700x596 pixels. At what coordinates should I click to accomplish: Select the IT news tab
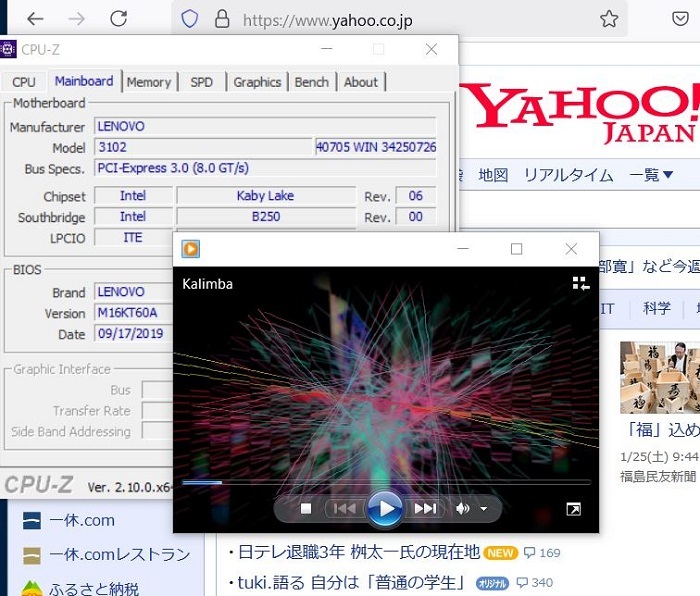point(607,308)
